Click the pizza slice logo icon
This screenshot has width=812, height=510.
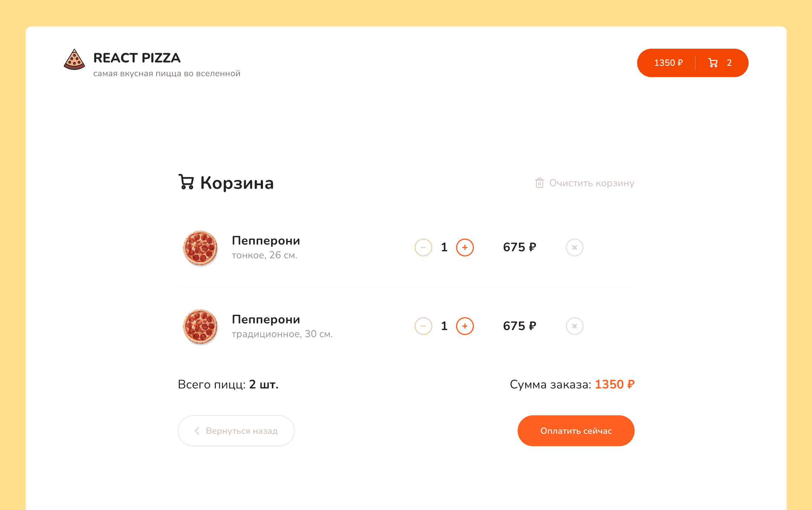point(74,59)
